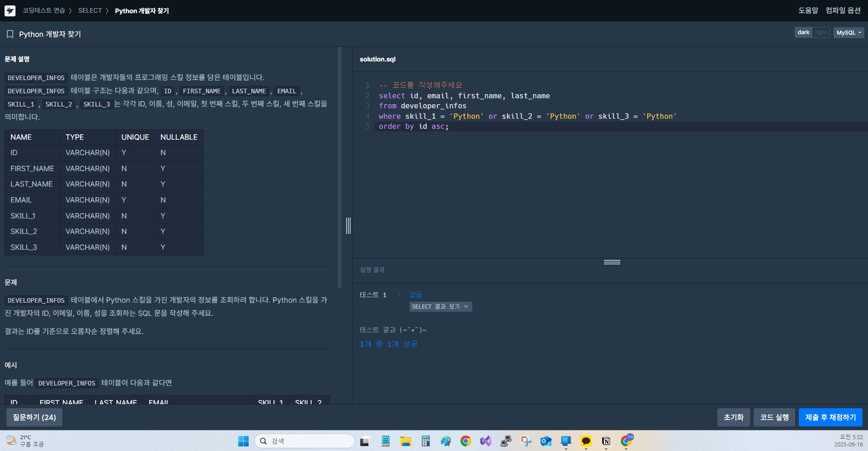Switch the editor theme to light
This screenshot has width=868, height=451.
point(821,32)
